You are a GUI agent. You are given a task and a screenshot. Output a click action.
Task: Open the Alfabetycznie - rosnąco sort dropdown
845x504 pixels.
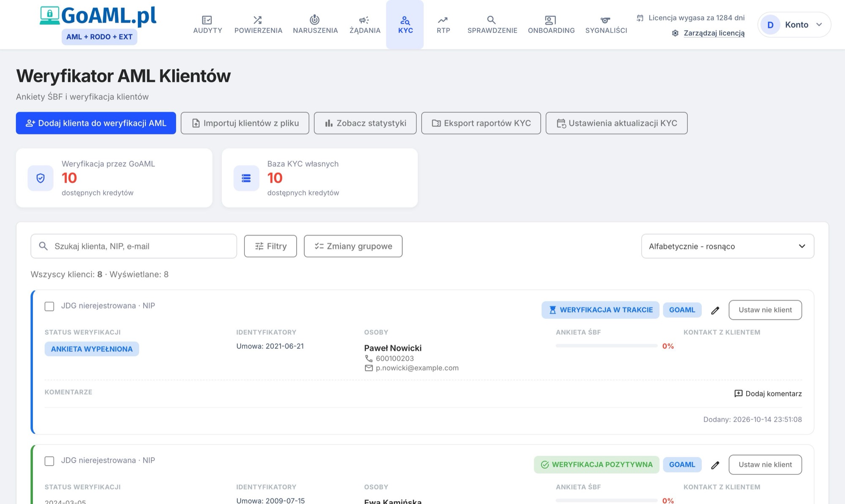tap(728, 246)
